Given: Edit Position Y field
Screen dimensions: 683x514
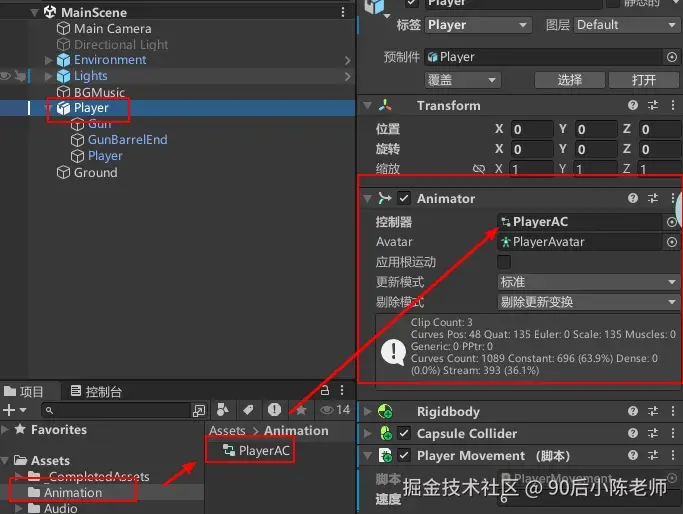Looking at the screenshot, I should pyautogui.click(x=596, y=129).
